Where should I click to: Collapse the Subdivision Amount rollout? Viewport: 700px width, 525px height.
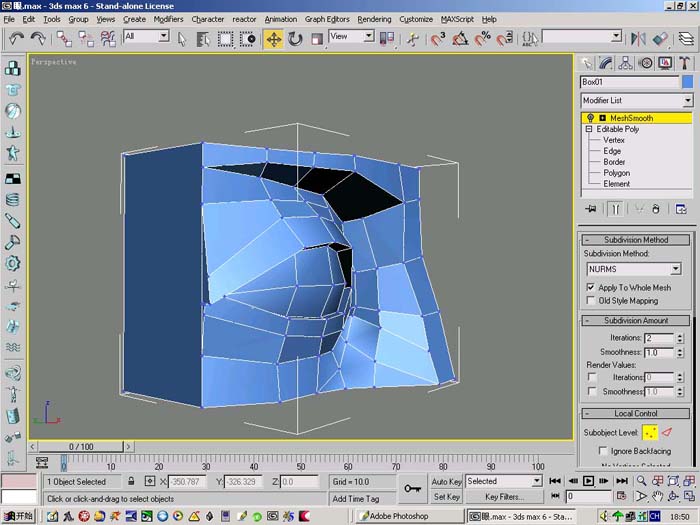tap(636, 321)
